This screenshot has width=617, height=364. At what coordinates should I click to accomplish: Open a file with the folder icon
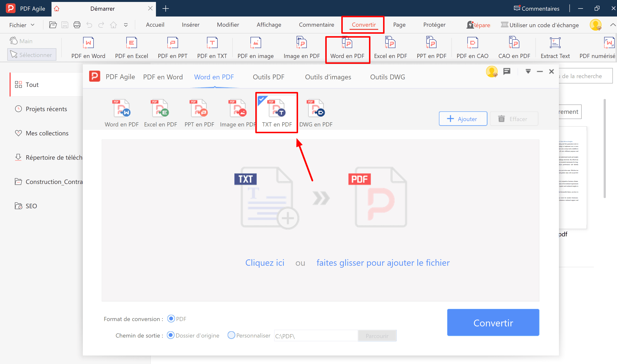53,25
